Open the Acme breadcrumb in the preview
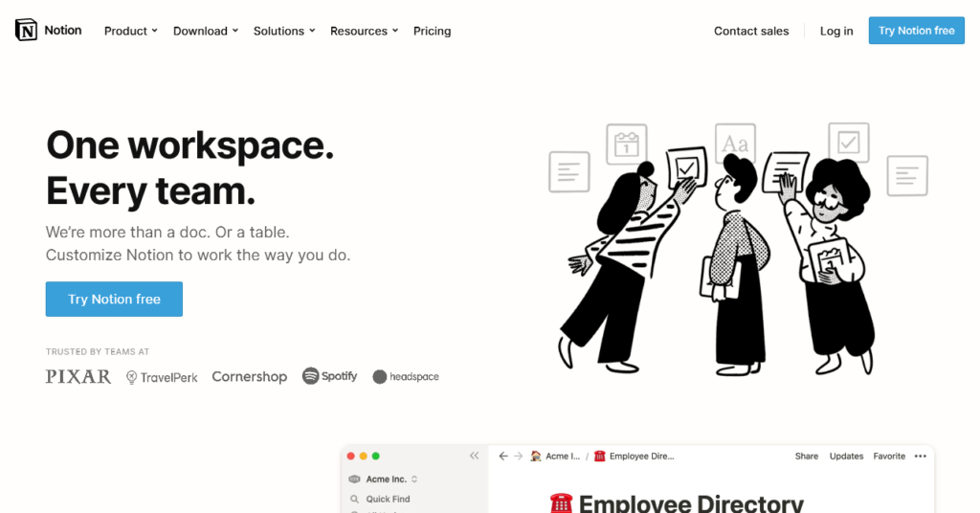The image size is (980, 513). (555, 457)
